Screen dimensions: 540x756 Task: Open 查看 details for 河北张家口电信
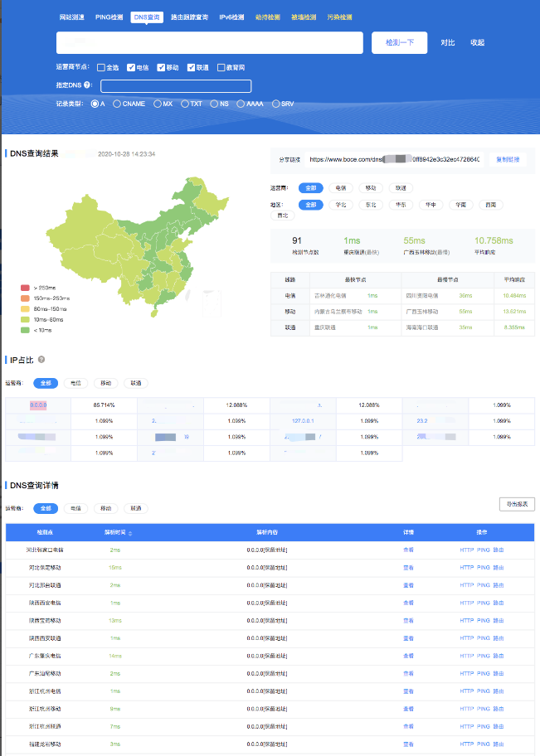(x=408, y=550)
